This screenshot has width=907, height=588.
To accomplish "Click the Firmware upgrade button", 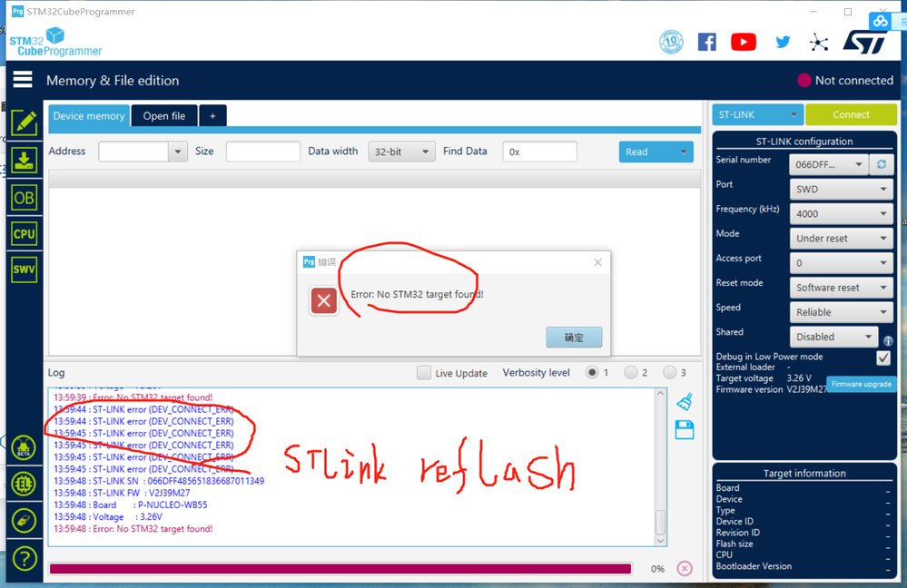I will click(862, 384).
